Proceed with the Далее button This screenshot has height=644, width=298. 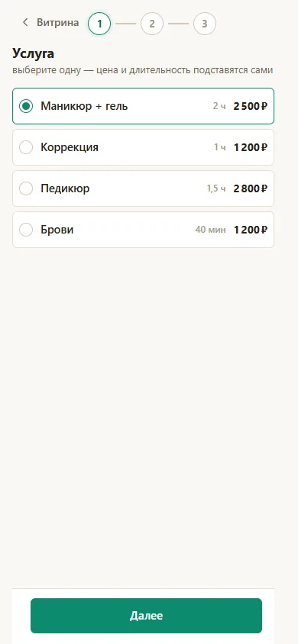click(x=147, y=616)
